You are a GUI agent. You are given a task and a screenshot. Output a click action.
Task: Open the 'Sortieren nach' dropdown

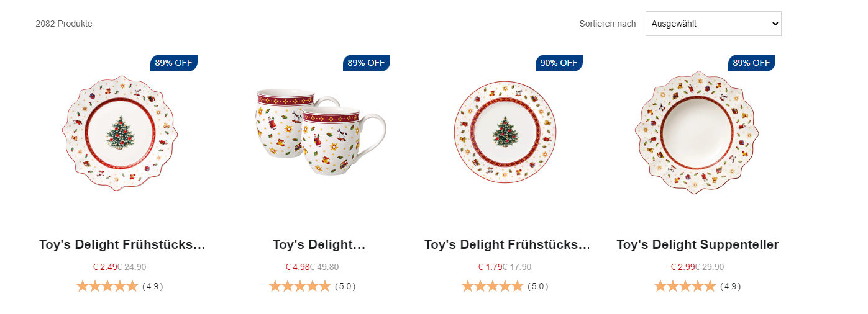(x=713, y=24)
